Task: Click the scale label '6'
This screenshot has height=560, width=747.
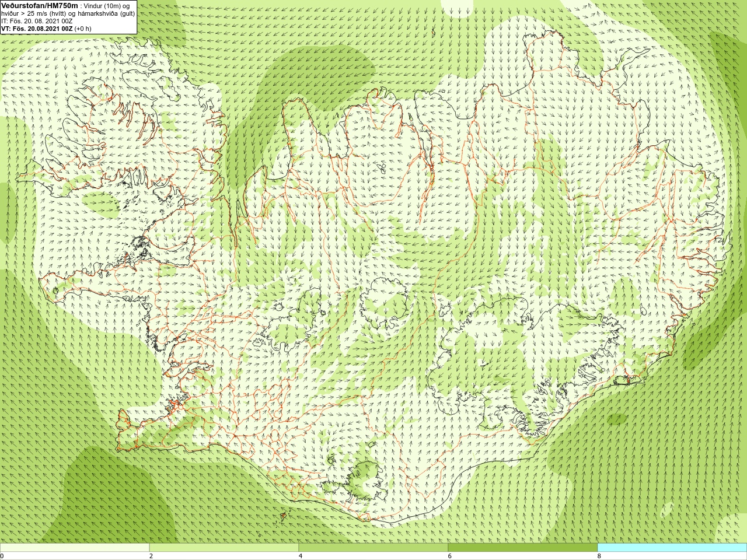Action: (450, 556)
